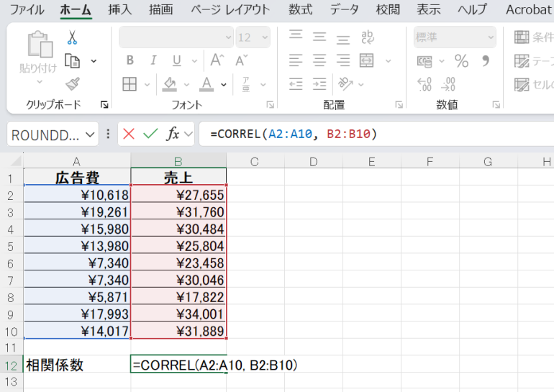Image resolution: width=554 pixels, height=392 pixels.
Task: Click Format as Table icon
Action: click(x=522, y=61)
